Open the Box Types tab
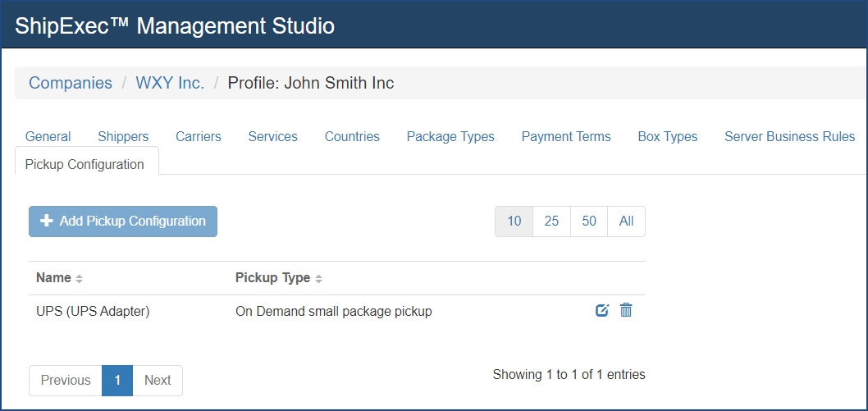Image resolution: width=868 pixels, height=411 pixels. 667,137
